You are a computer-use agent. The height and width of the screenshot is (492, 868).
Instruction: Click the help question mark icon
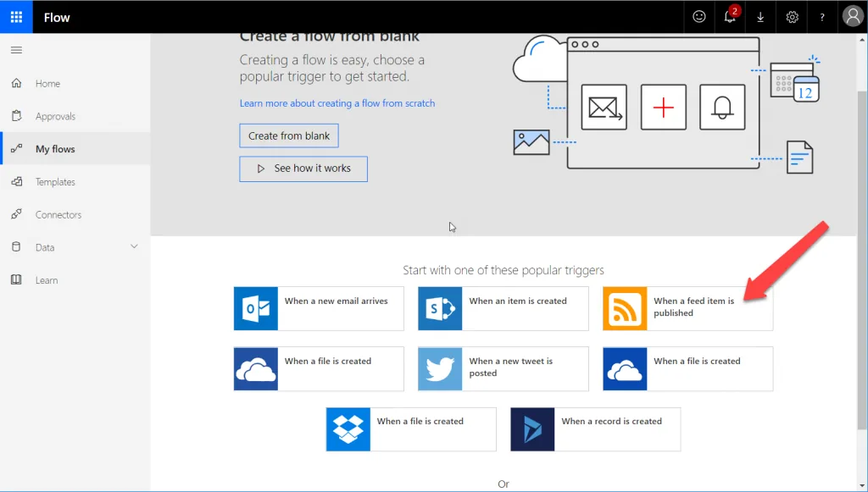click(822, 17)
